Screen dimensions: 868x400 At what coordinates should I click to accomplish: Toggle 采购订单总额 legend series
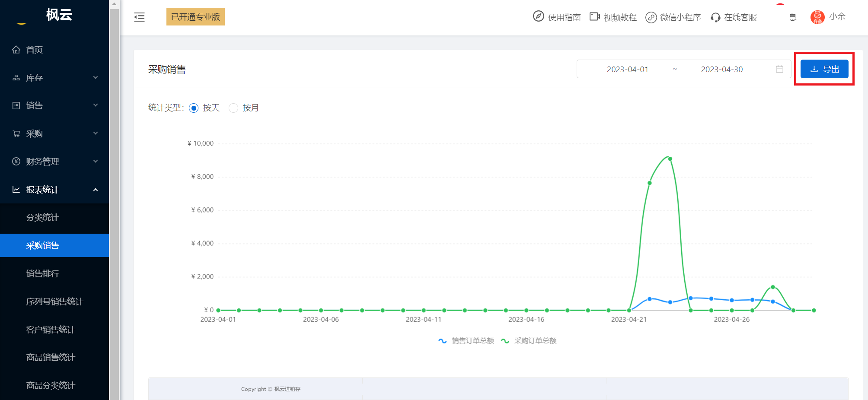pyautogui.click(x=528, y=341)
